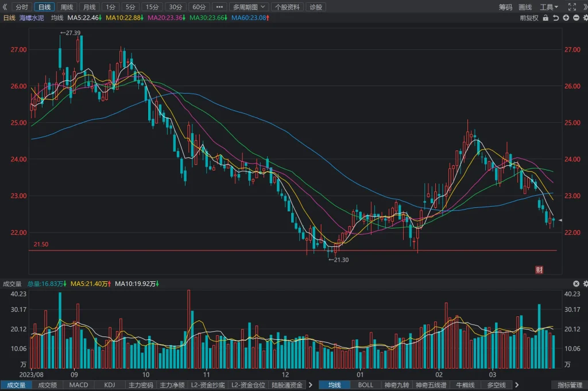This screenshot has width=588, height=391.
Task: Enter fullscreen chart mode
Action: (572, 7)
